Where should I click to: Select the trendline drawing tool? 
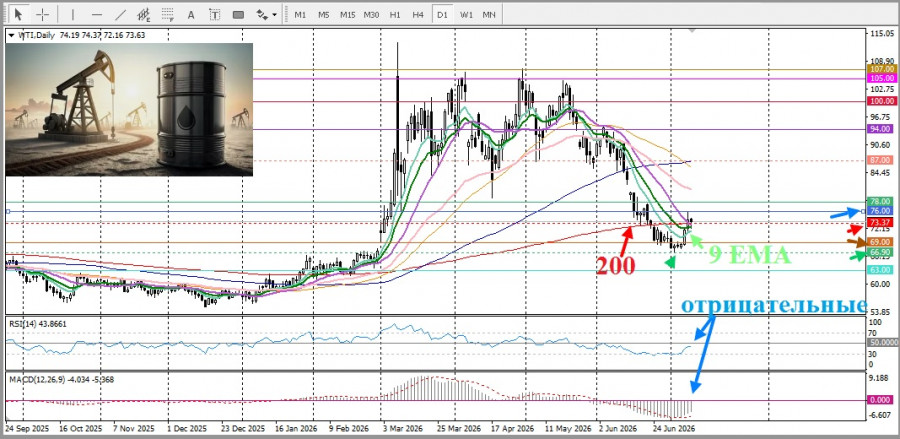(x=121, y=14)
